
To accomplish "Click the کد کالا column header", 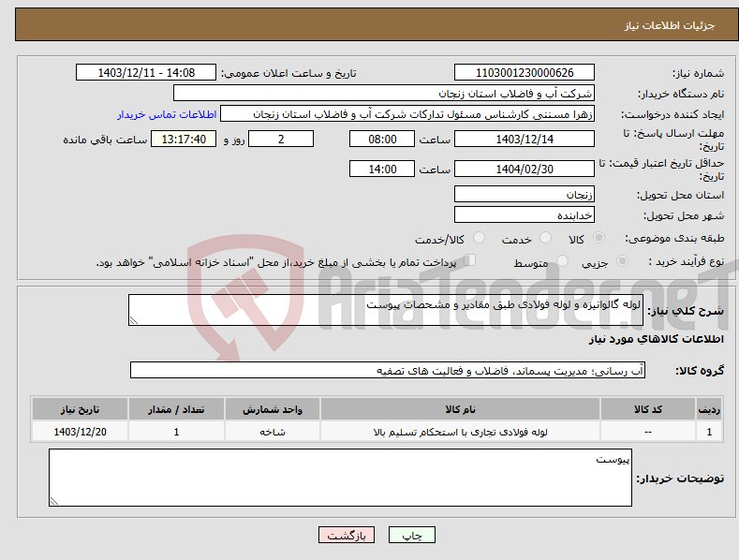I will coord(648,409).
